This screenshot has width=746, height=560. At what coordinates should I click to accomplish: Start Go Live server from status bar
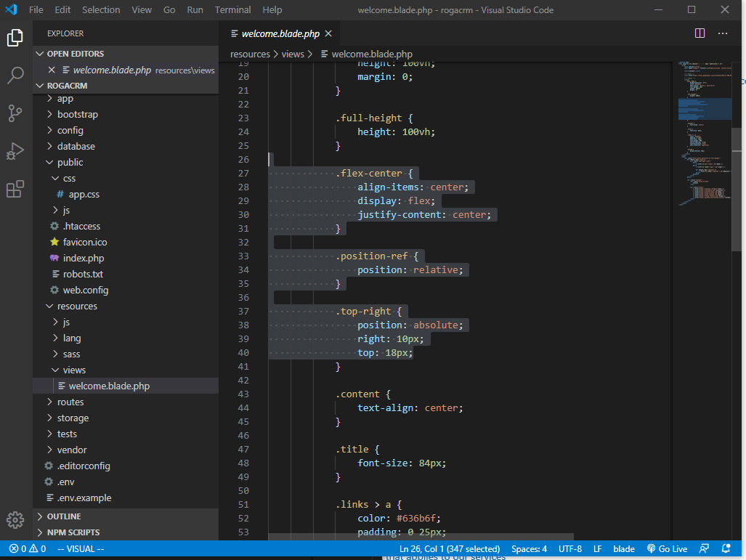click(x=667, y=549)
